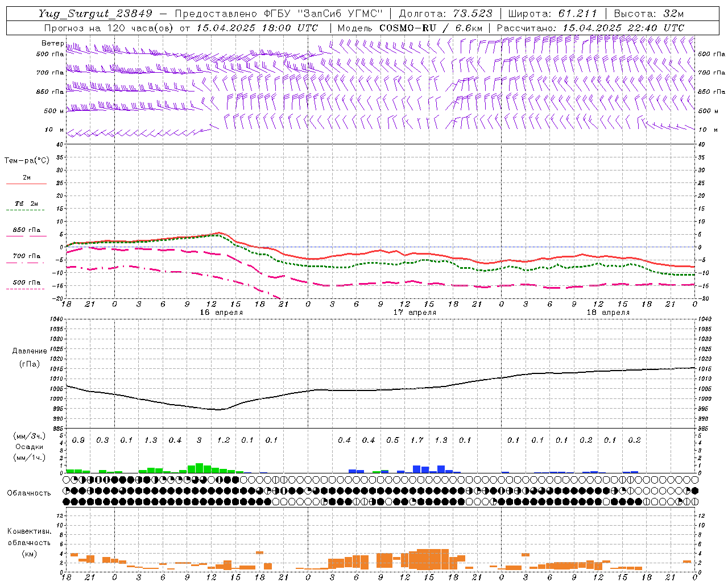Click the 2м temperature legend entry

27,178
